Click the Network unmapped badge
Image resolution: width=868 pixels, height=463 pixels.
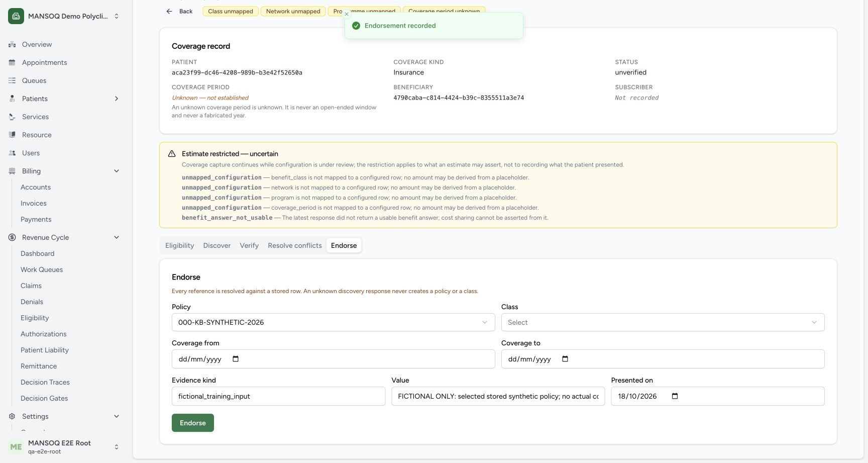pos(293,11)
